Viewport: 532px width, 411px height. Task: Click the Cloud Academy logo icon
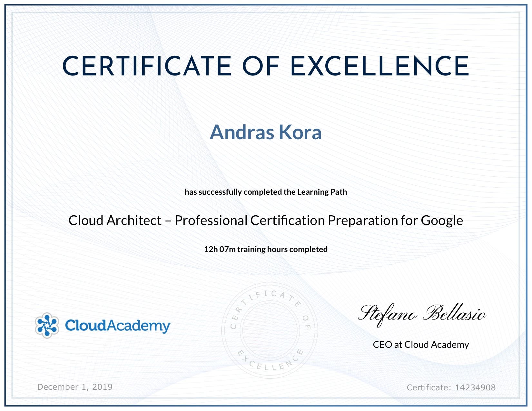pyautogui.click(x=47, y=325)
